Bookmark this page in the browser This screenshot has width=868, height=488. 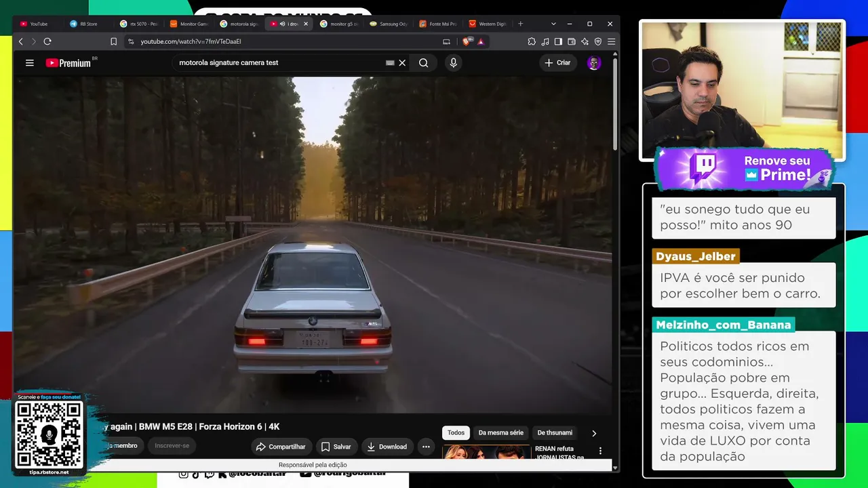point(113,41)
